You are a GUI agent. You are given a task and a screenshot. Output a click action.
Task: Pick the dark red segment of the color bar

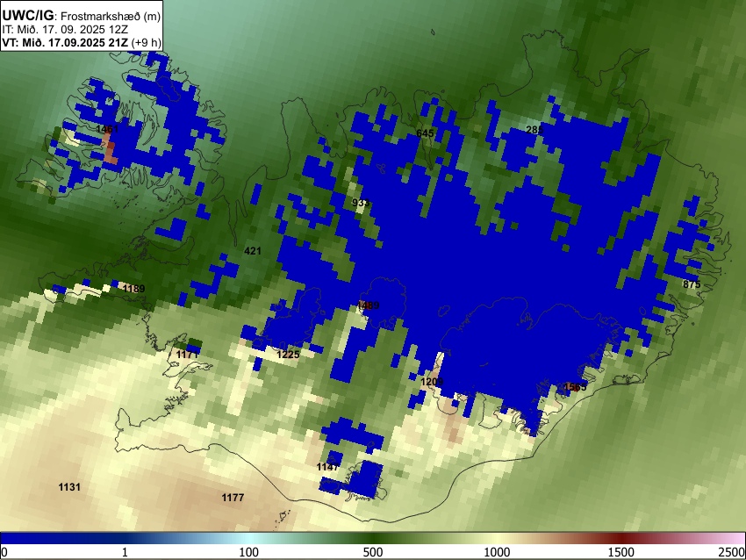621,538
